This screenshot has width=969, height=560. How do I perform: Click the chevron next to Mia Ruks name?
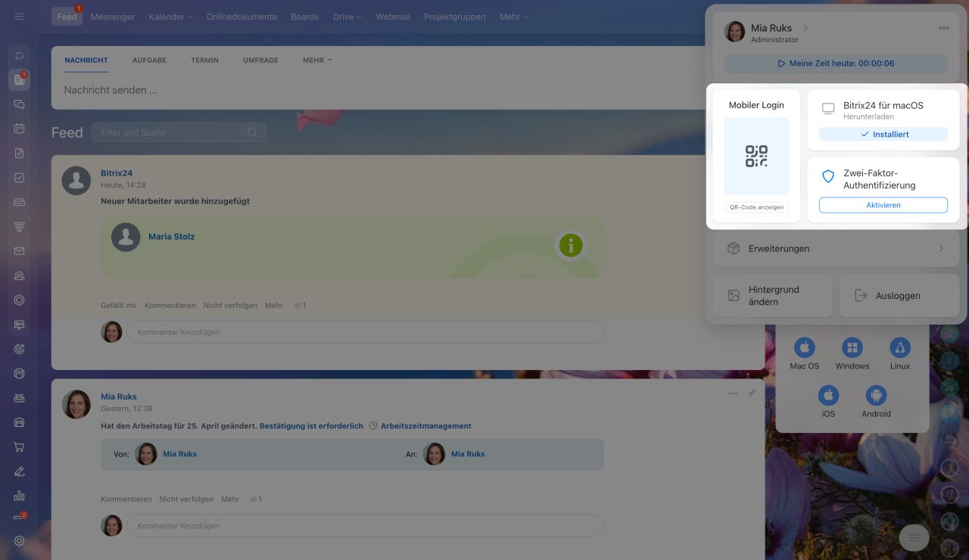805,28
